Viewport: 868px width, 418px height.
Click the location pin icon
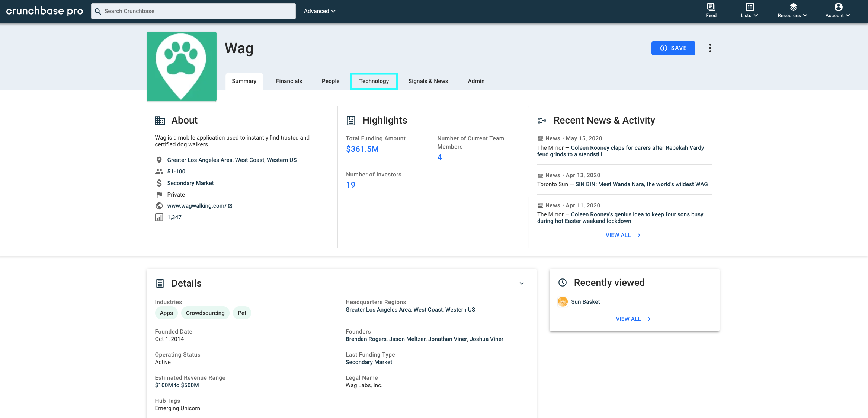click(159, 160)
